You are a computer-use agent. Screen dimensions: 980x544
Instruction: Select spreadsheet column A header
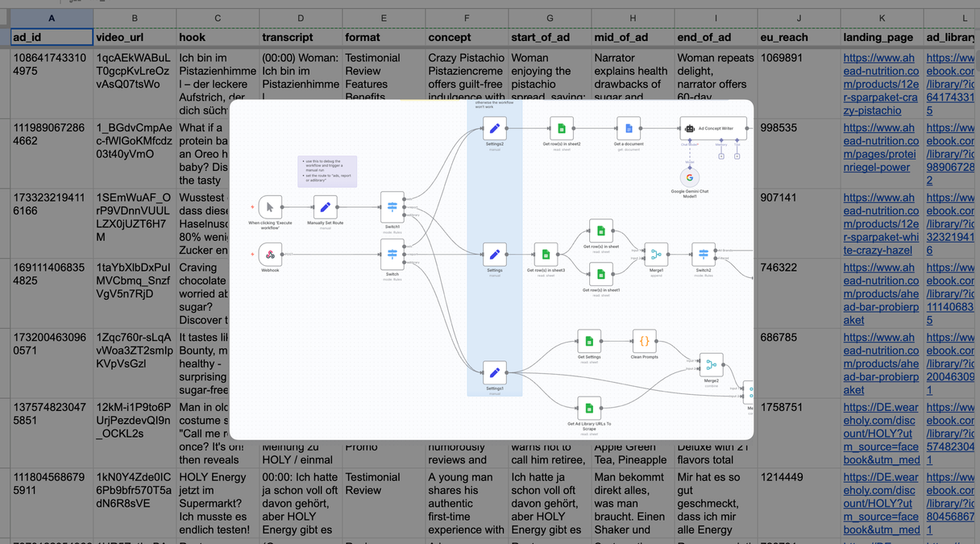(x=52, y=18)
